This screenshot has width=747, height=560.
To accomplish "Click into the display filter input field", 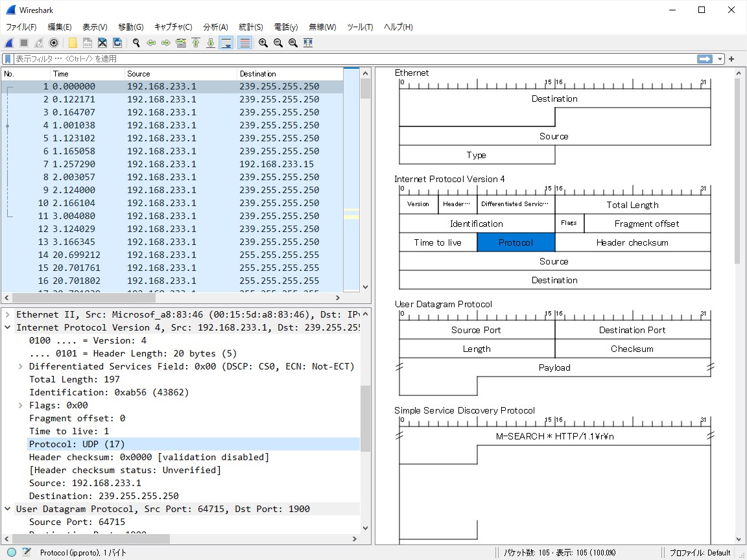I will tap(259, 58).
